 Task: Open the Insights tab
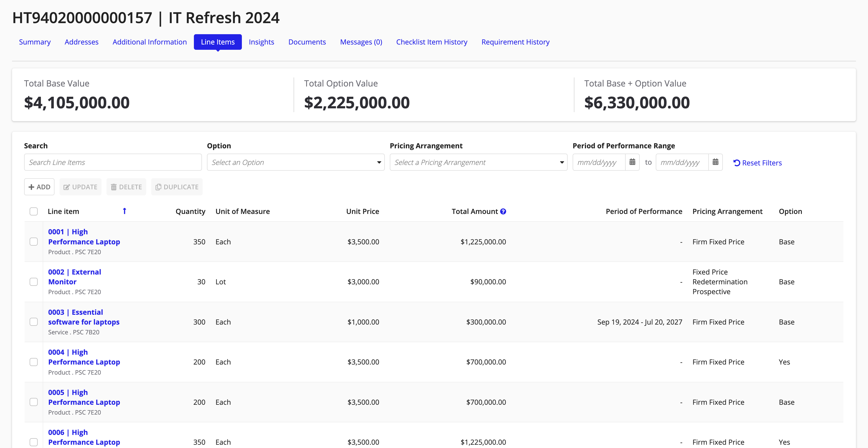tap(261, 42)
